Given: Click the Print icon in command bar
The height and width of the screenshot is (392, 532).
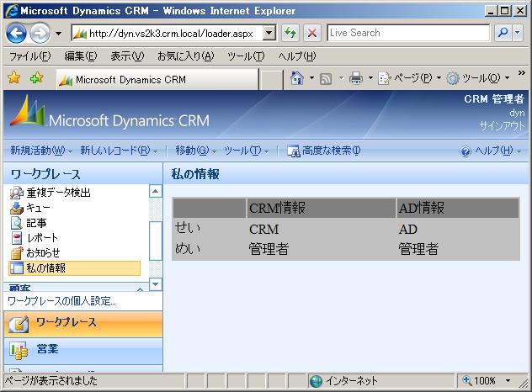Looking at the screenshot, I should (x=355, y=78).
